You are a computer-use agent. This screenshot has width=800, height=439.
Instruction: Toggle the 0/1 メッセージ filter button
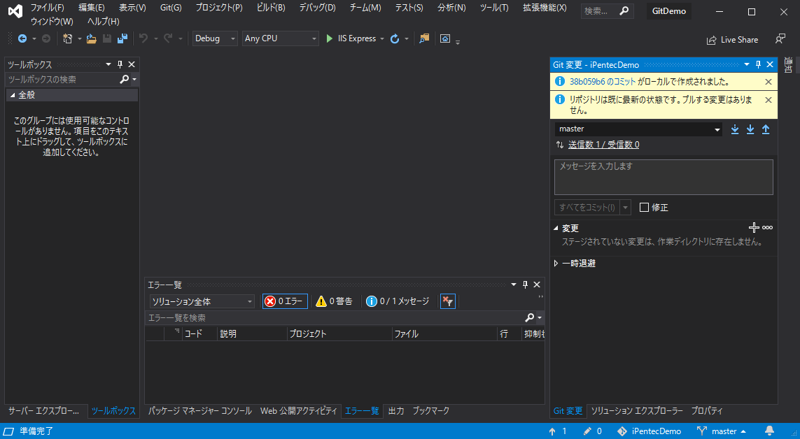click(397, 301)
